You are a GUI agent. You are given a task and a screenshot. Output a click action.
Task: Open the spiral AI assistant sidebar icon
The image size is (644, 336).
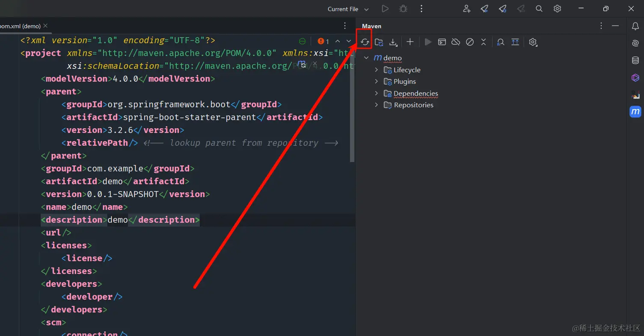click(x=635, y=43)
